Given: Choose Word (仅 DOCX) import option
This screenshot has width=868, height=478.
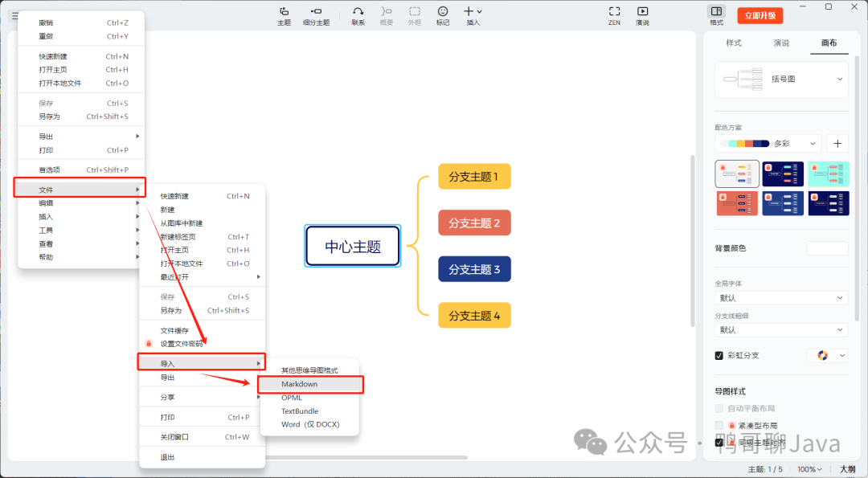Looking at the screenshot, I should coord(310,424).
